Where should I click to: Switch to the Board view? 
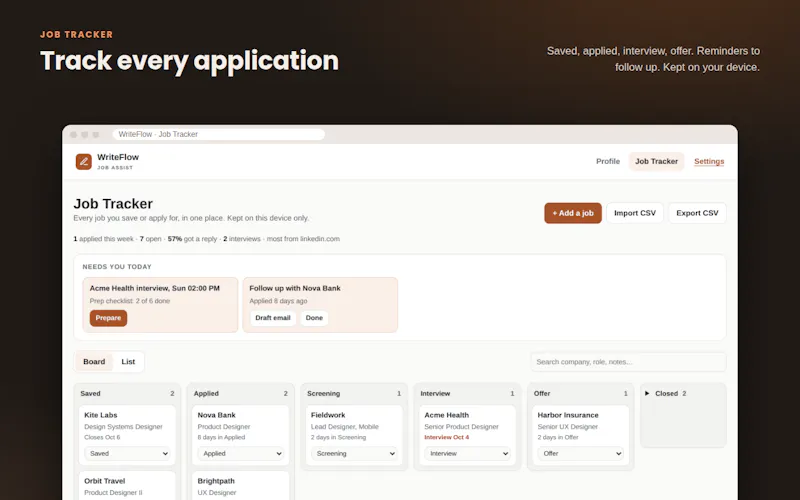tap(94, 362)
